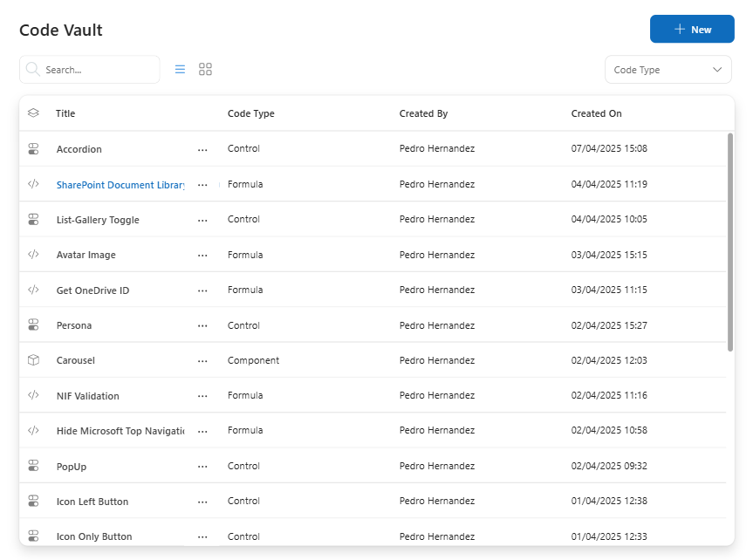Screen dimensions: 753x560
Task: Click the Accordion control type icon
Action: coord(33,149)
